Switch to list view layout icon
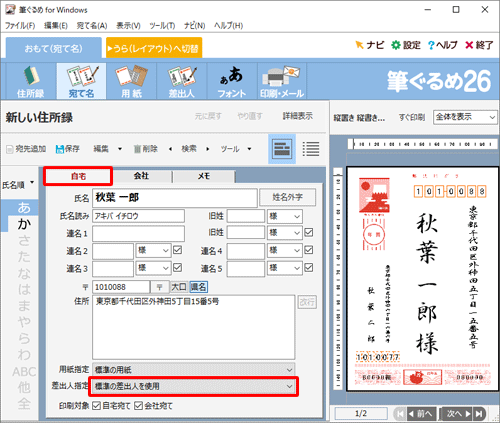 pyautogui.click(x=311, y=149)
